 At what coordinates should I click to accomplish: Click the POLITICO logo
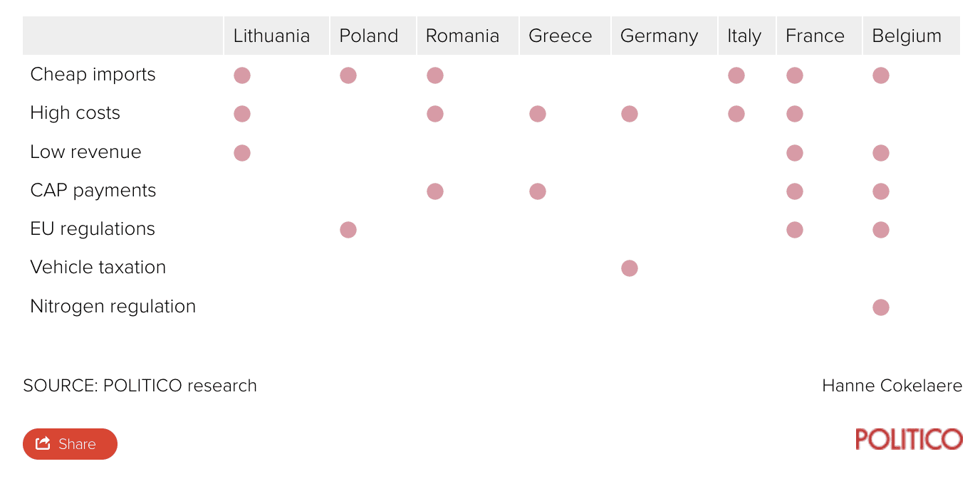tap(909, 439)
